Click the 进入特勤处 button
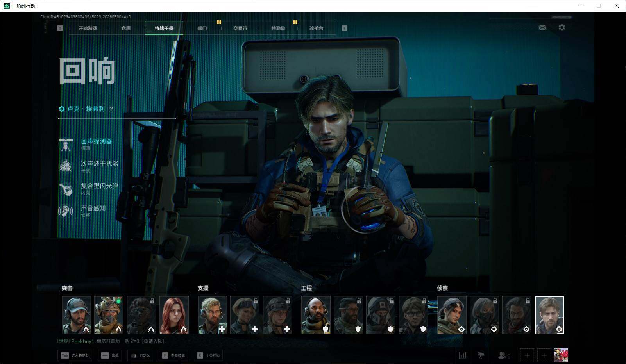Image resolution: width=626 pixels, height=364 pixels. pos(75,355)
